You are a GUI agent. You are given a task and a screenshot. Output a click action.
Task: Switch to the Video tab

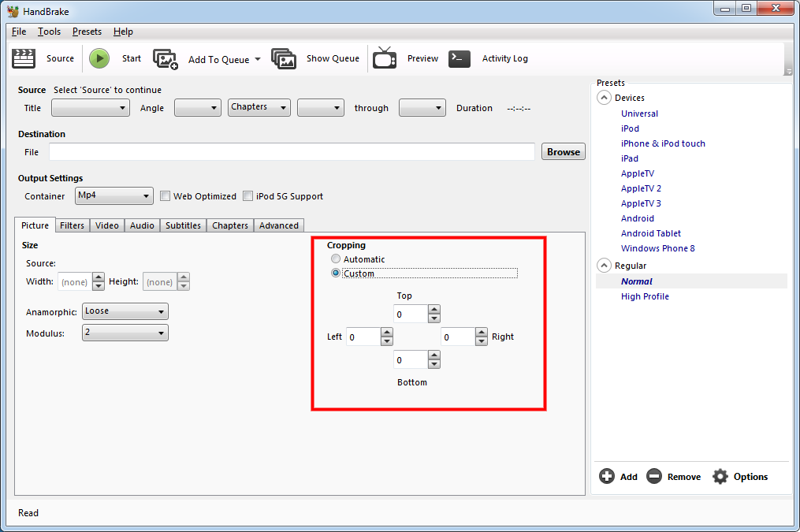coord(107,225)
